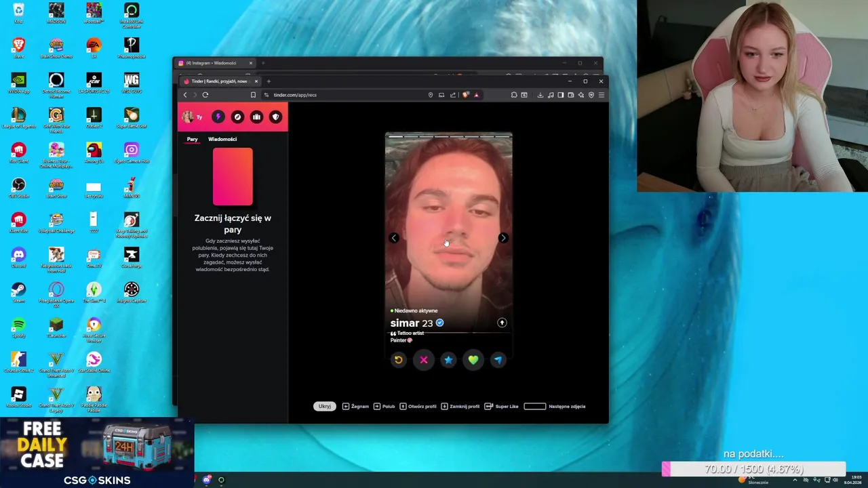Click the OBS Studio desktop icon
The width and height of the screenshot is (868, 488).
point(18,187)
